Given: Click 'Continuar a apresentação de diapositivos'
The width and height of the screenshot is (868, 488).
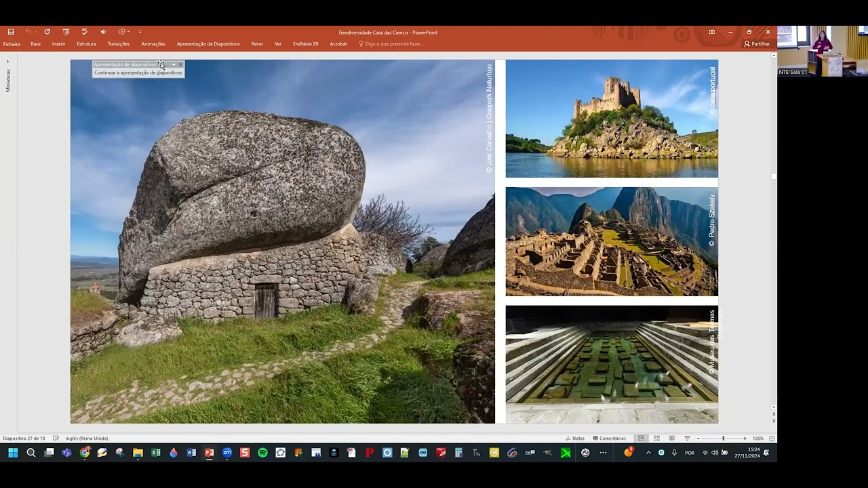Looking at the screenshot, I should click(138, 73).
